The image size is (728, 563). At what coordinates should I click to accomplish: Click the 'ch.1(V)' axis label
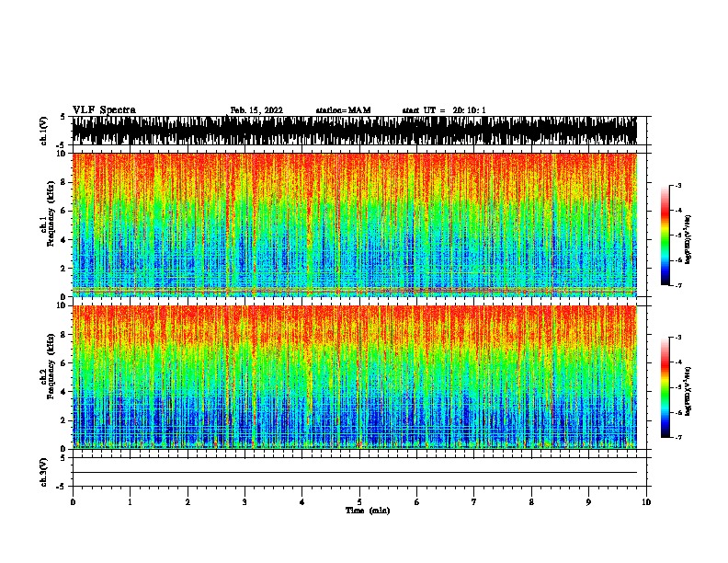click(43, 131)
